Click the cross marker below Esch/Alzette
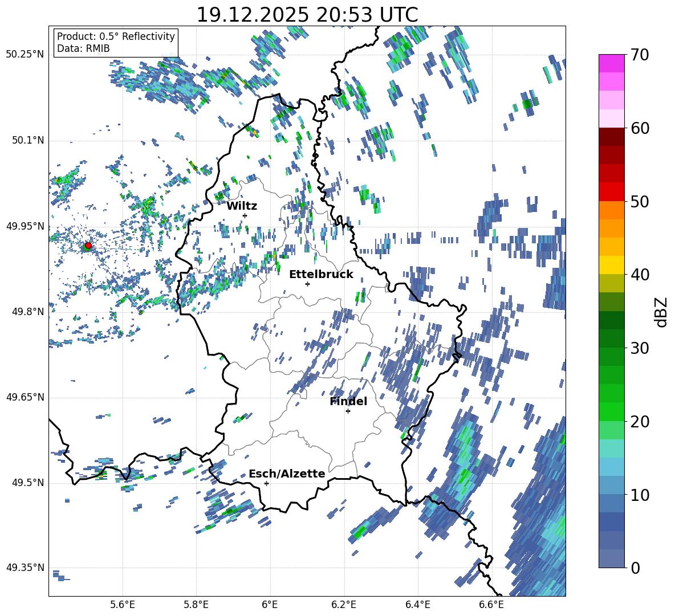 click(266, 483)
